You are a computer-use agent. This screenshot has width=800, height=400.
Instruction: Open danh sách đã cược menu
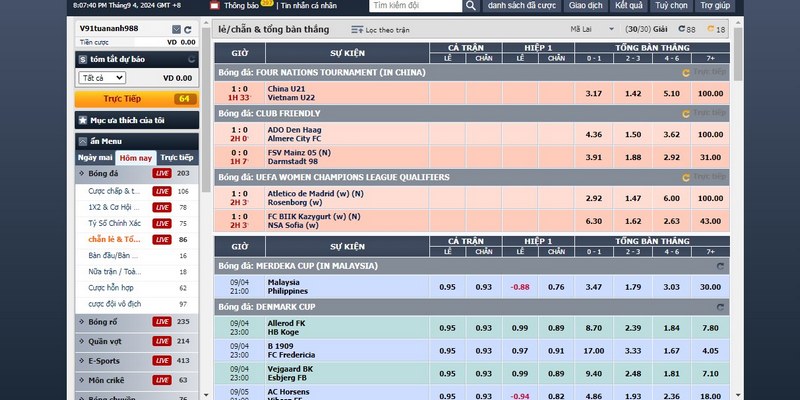click(521, 6)
